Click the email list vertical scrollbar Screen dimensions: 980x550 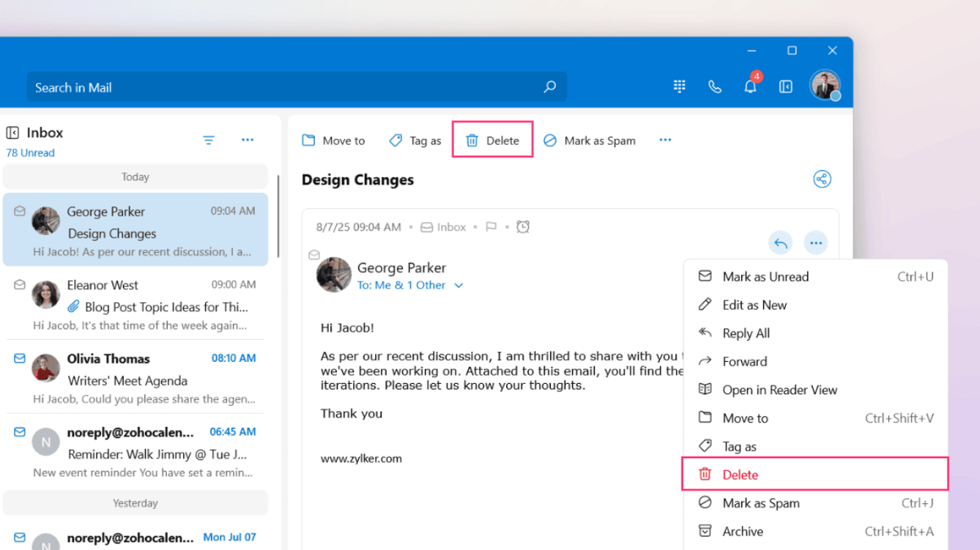278,216
